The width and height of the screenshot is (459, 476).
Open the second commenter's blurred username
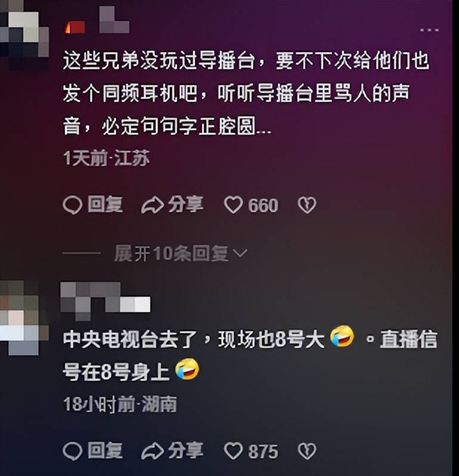click(x=106, y=301)
